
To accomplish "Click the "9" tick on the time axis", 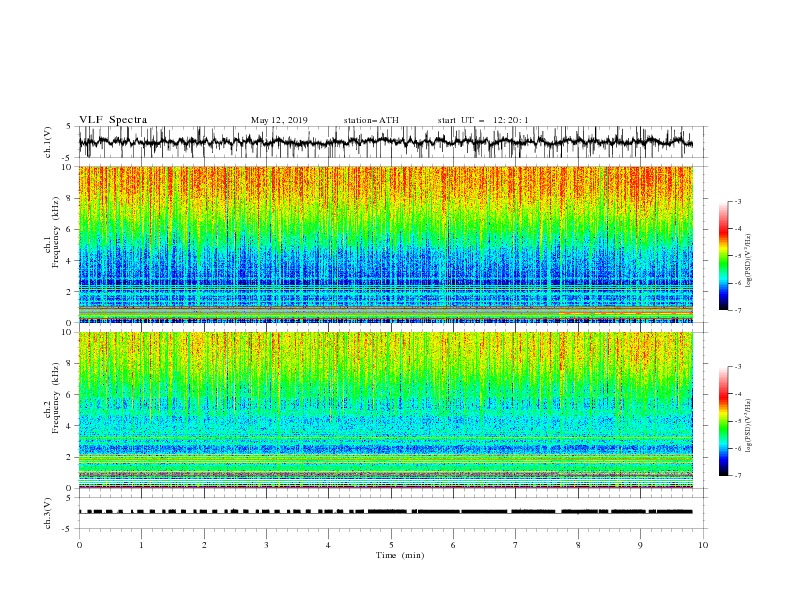I will click(x=640, y=545).
